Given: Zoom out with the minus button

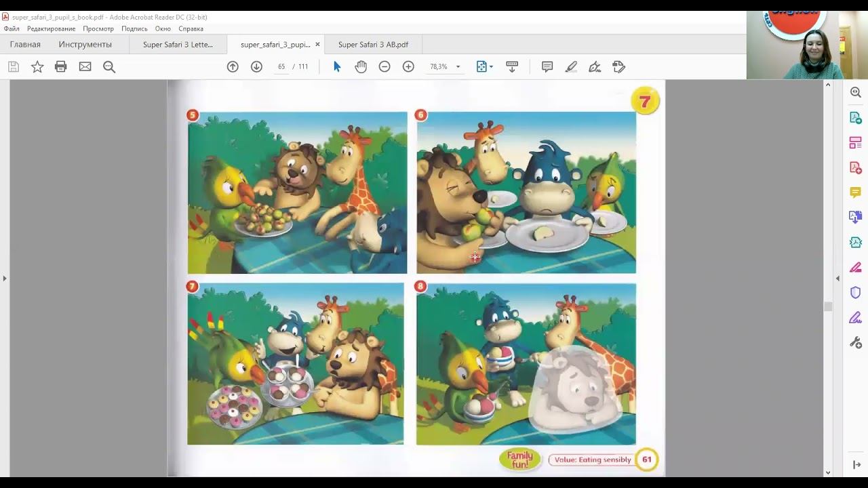Looking at the screenshot, I should pos(384,66).
